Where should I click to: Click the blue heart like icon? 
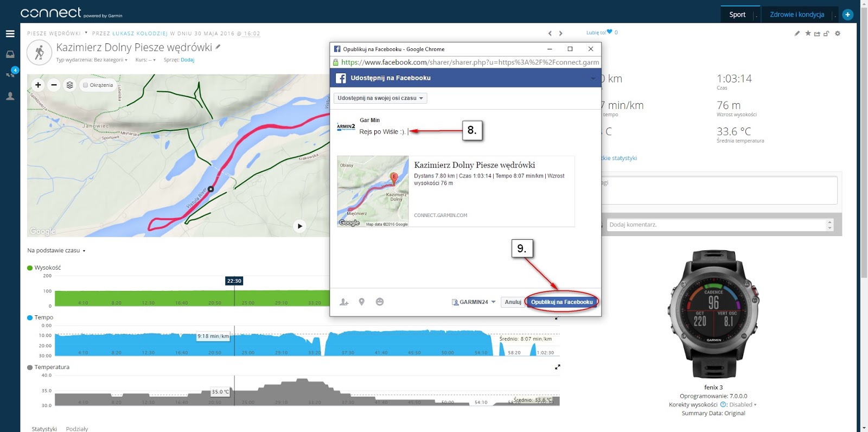tap(609, 32)
